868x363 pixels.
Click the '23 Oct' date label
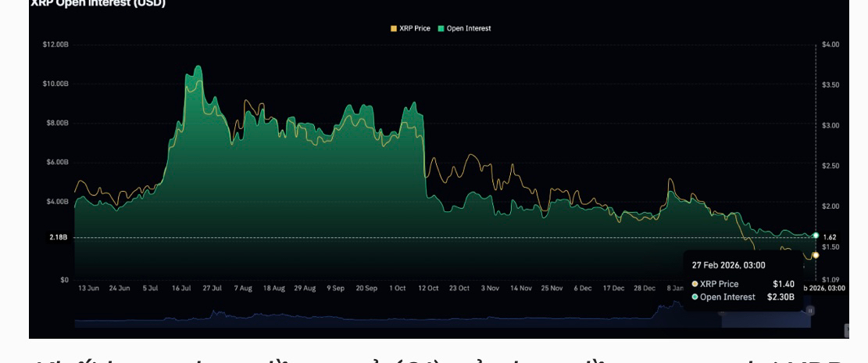[459, 289]
